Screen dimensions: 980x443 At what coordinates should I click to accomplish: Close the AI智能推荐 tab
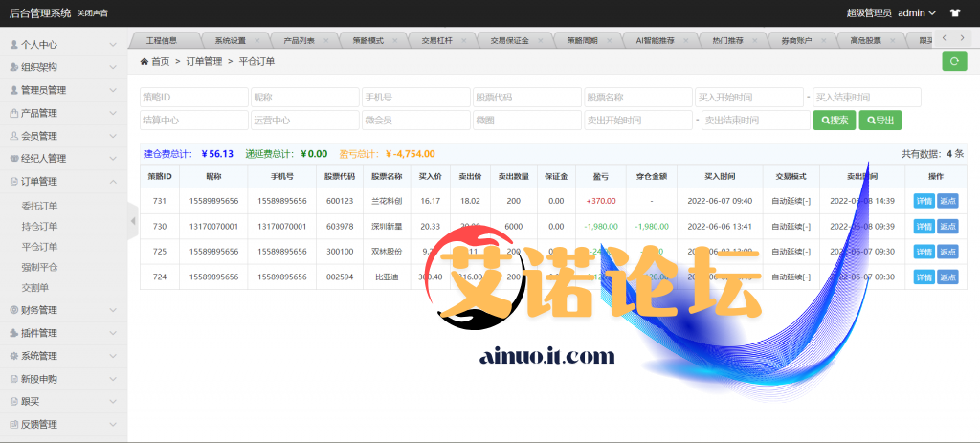(x=685, y=40)
